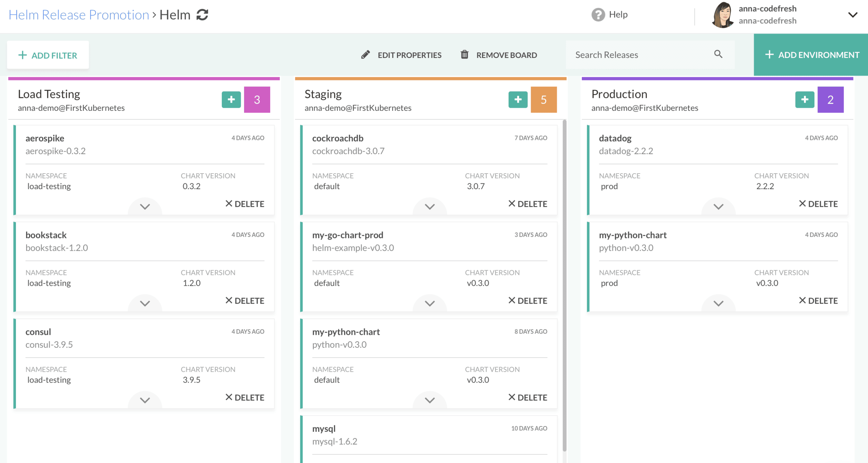This screenshot has width=868, height=463.
Task: Add release to Staging with plus icon
Action: point(518,100)
